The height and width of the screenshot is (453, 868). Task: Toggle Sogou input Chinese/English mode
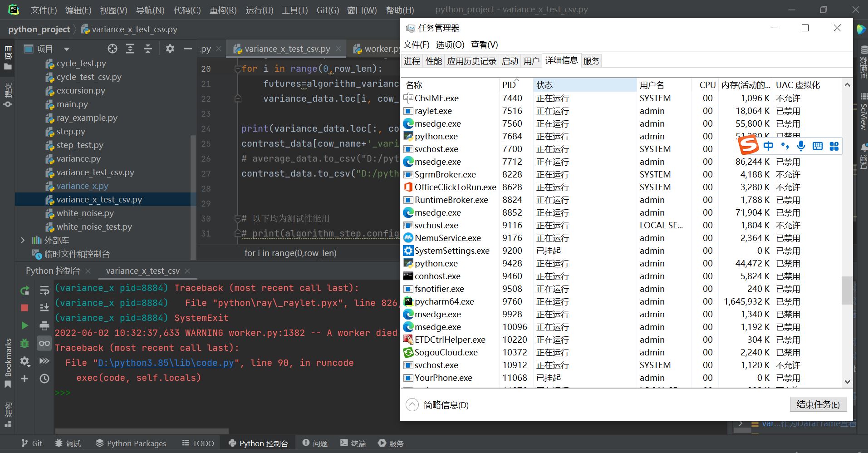pyautogui.click(x=768, y=146)
